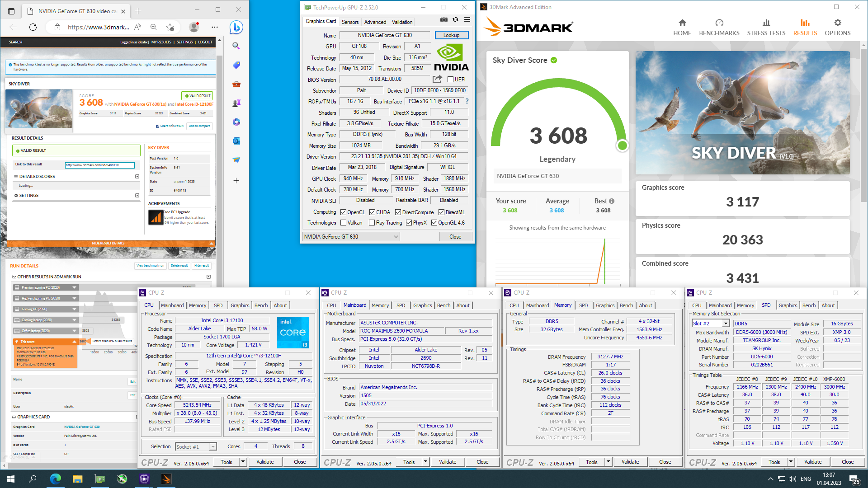Image resolution: width=868 pixels, height=488 pixels.
Task: Switch to the Validation tab in GPU-Z
Action: [402, 22]
